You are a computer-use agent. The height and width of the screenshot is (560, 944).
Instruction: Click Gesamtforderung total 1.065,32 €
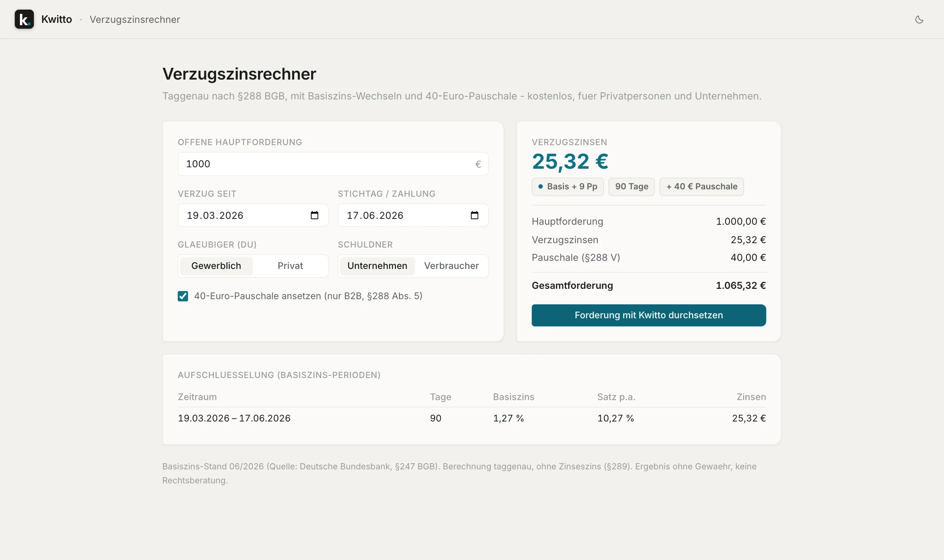click(x=741, y=286)
